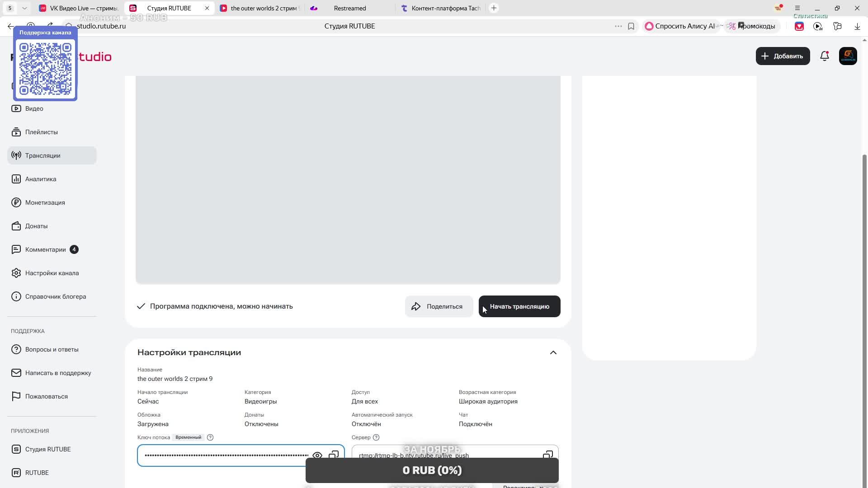Open the three-dots menu in address bar
Viewport: 868px width, 488px height.
618,26
